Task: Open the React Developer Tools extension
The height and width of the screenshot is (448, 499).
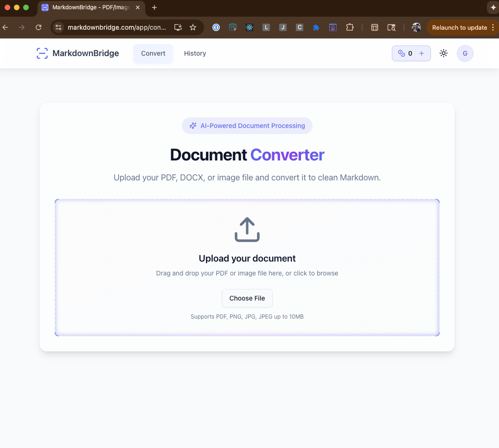Action: [x=249, y=28]
